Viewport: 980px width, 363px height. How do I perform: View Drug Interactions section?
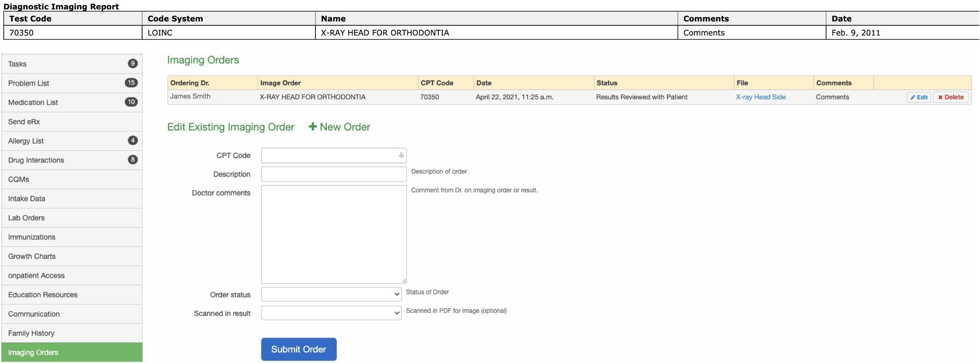click(x=72, y=160)
